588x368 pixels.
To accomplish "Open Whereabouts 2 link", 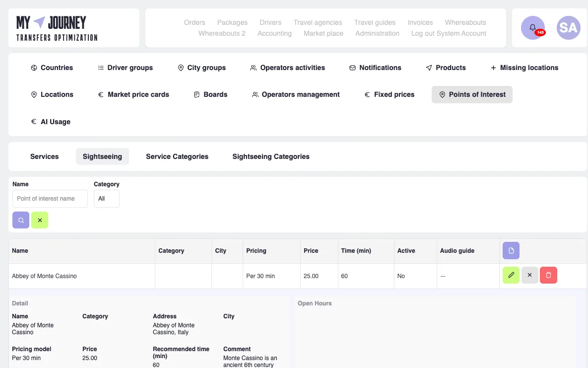I will 222,33.
